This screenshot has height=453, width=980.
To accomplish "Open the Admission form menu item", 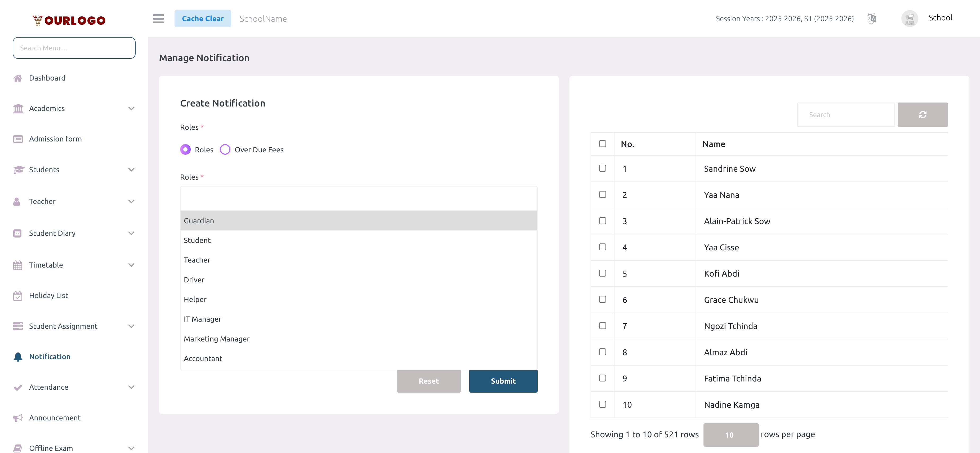I will 55,139.
